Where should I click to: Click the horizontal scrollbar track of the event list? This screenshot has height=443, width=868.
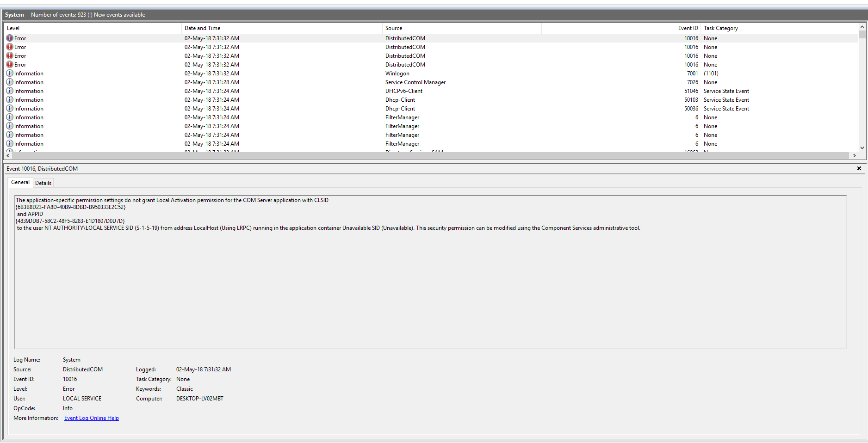(431, 156)
